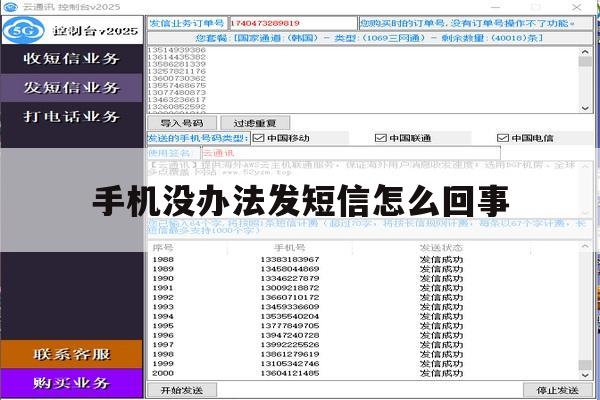Click 序号 column header

pos(163,248)
